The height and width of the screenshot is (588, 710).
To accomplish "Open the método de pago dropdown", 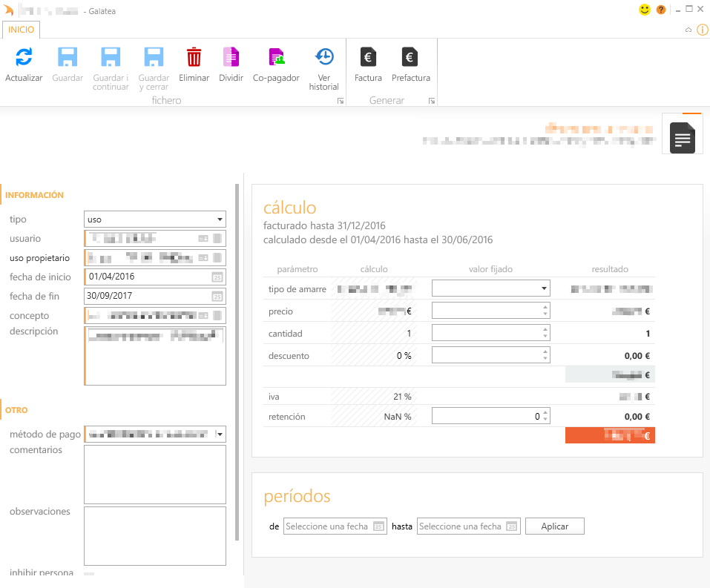I will 220,434.
